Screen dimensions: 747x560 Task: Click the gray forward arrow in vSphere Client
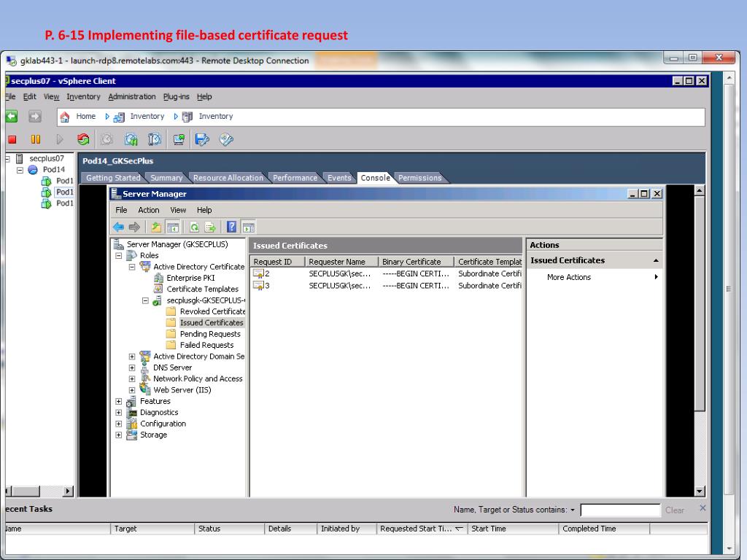click(x=35, y=116)
